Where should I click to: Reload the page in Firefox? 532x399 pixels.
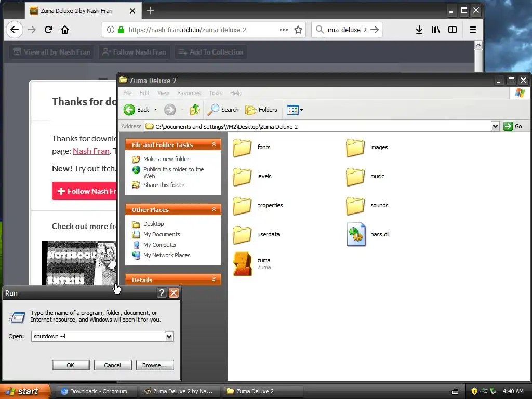tap(48, 30)
